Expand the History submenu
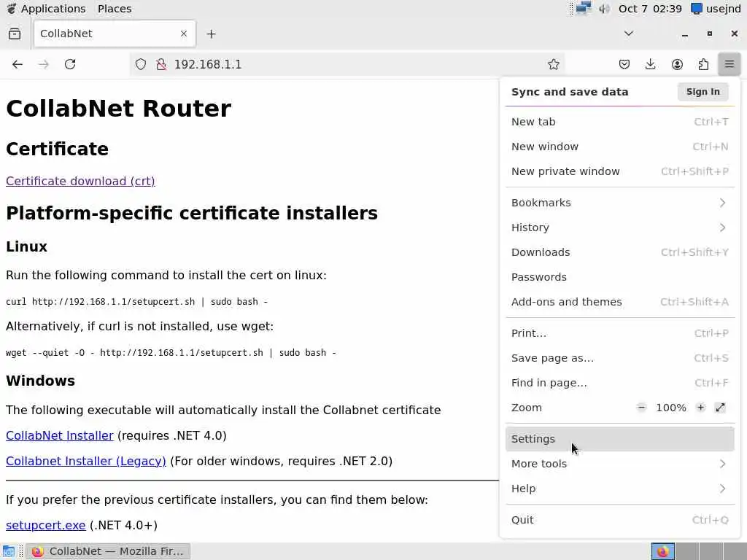This screenshot has width=747, height=560. pos(620,227)
